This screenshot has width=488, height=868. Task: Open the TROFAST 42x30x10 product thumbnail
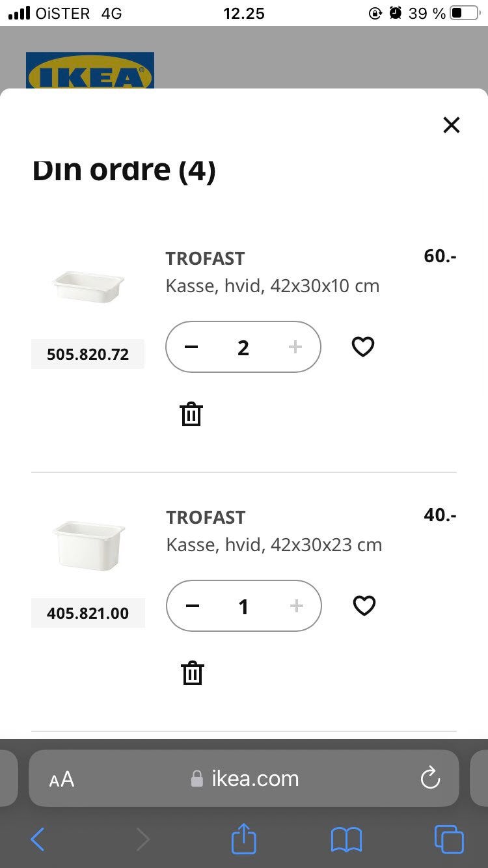(x=88, y=286)
